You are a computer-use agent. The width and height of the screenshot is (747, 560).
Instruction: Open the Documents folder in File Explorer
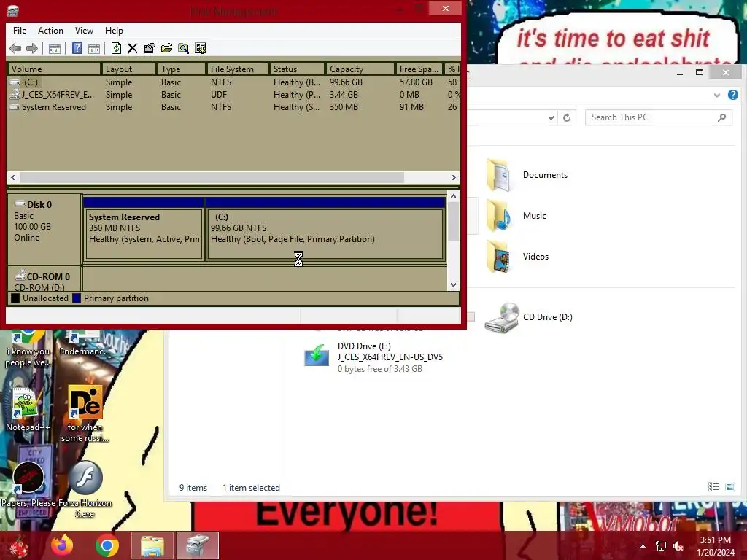coord(527,175)
